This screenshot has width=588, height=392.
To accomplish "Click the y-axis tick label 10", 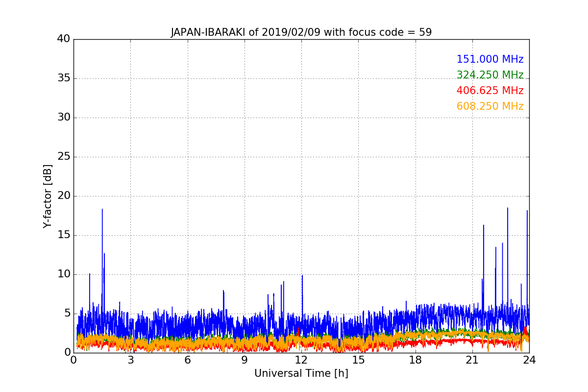I will (64, 274).
